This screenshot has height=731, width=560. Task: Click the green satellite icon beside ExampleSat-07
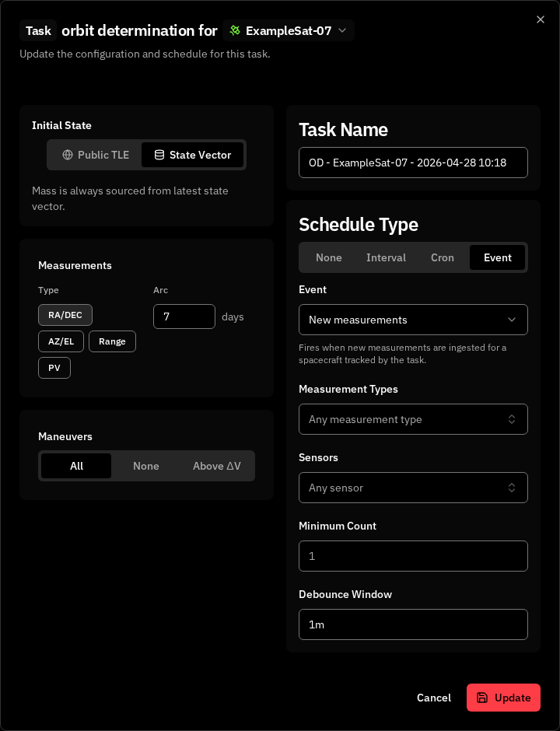pyautogui.click(x=235, y=31)
